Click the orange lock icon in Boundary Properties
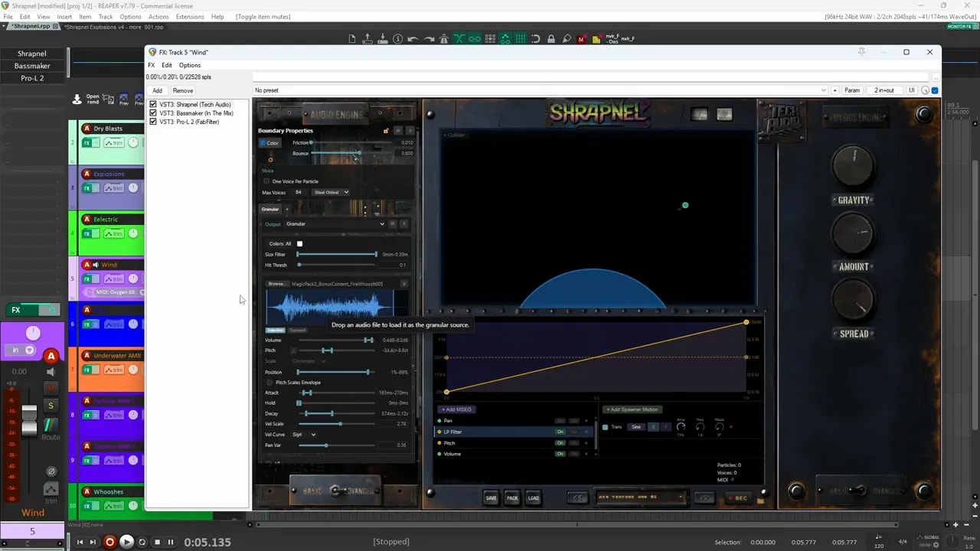The width and height of the screenshot is (980, 551). coord(386,131)
